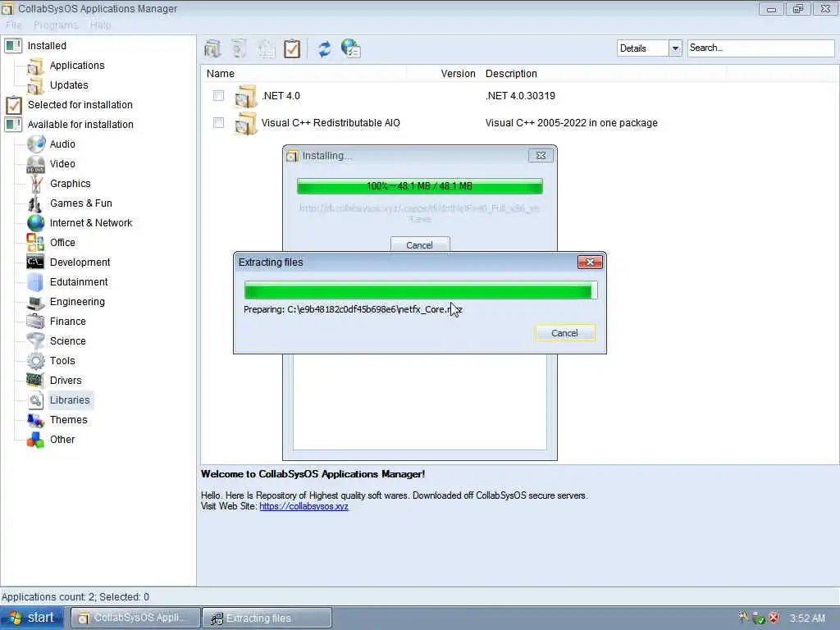The width and height of the screenshot is (840, 630).
Task: Click the globe with checklist toolbar icon
Action: click(x=351, y=48)
